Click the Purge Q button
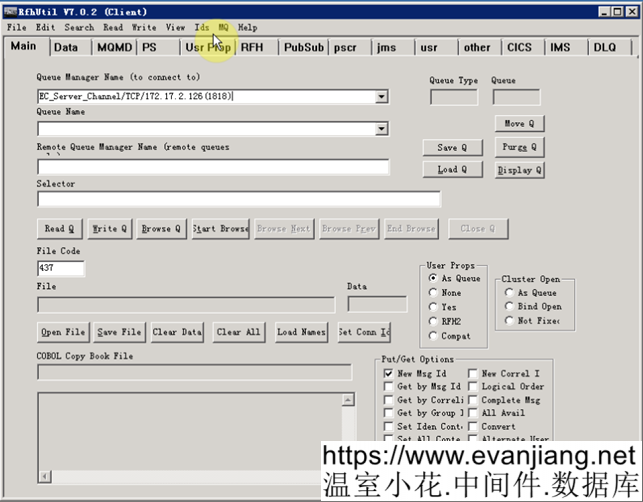Image resolution: width=643 pixels, height=502 pixels. (x=519, y=147)
